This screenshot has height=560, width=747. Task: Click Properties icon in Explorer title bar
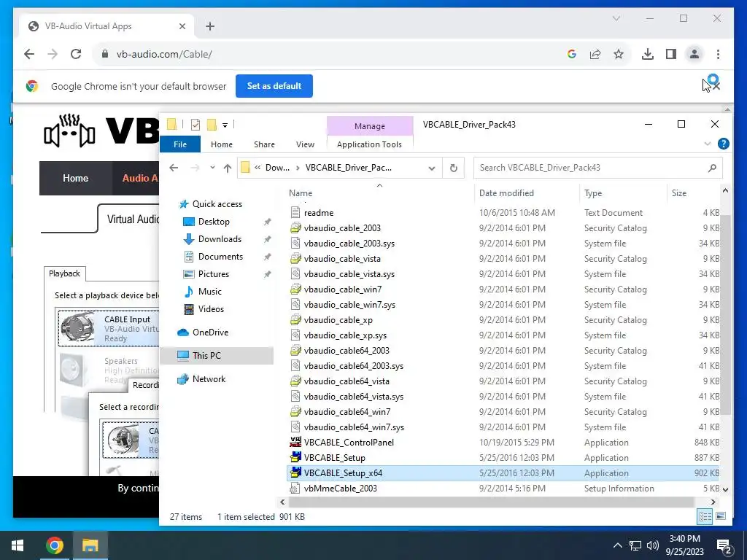(196, 125)
